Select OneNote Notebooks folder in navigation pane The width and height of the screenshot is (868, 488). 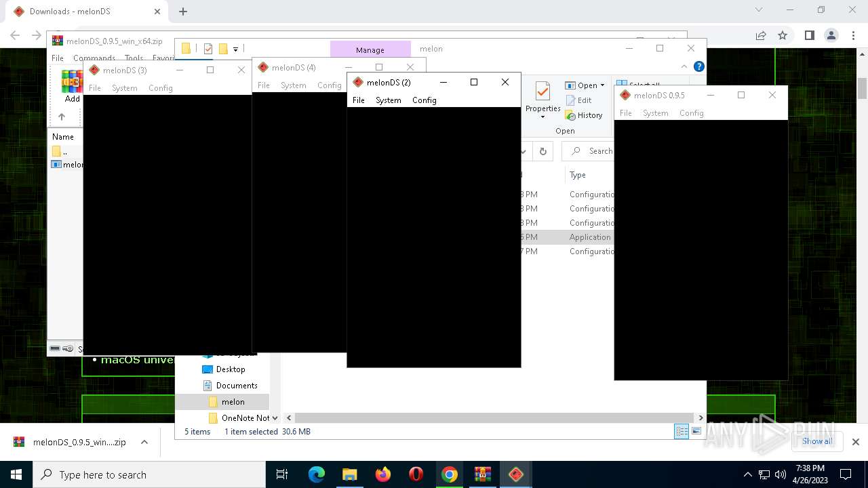click(x=239, y=418)
